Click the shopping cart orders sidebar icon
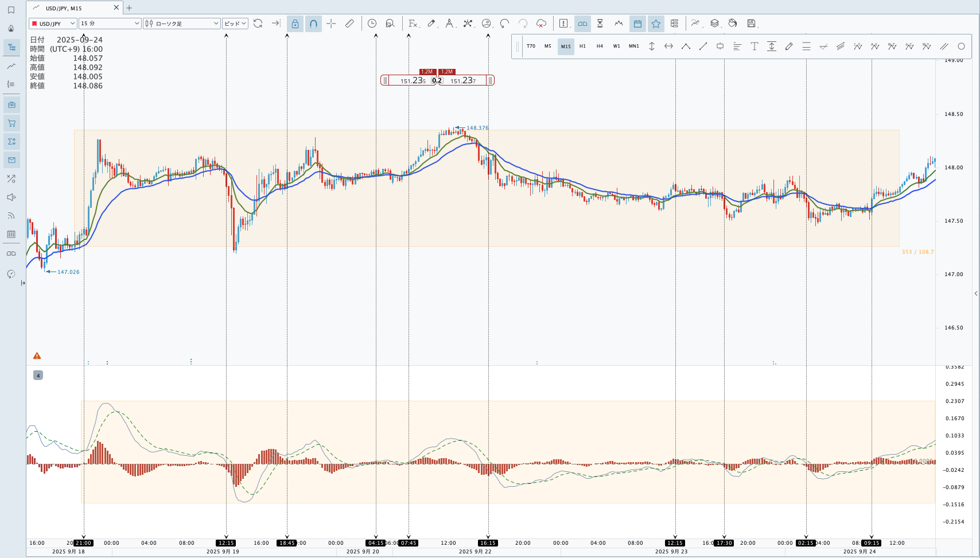 point(11,123)
